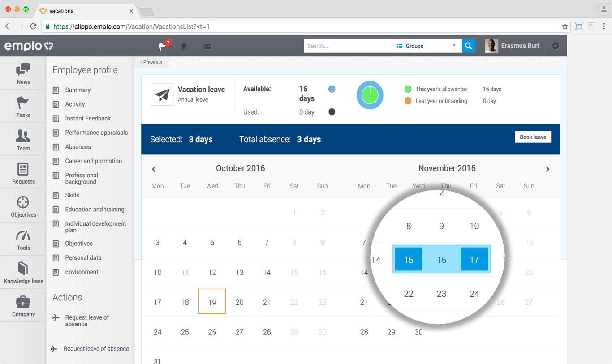Open messages via the envelope icon
The height and width of the screenshot is (364, 612).
tap(207, 46)
